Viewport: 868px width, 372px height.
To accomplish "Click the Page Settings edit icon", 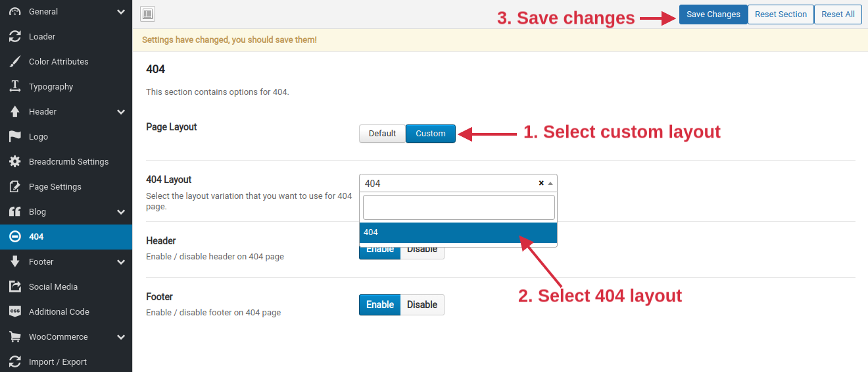I will [x=14, y=187].
